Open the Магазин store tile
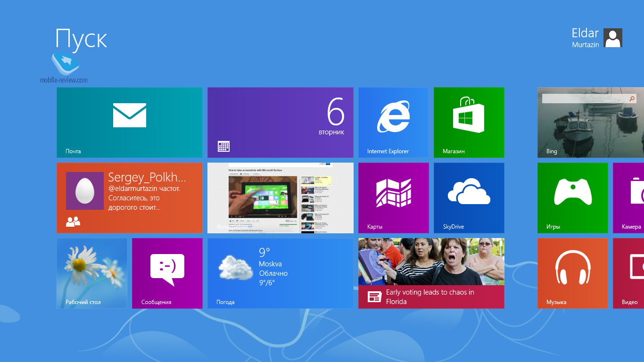Image resolution: width=644 pixels, height=362 pixels. 469,123
